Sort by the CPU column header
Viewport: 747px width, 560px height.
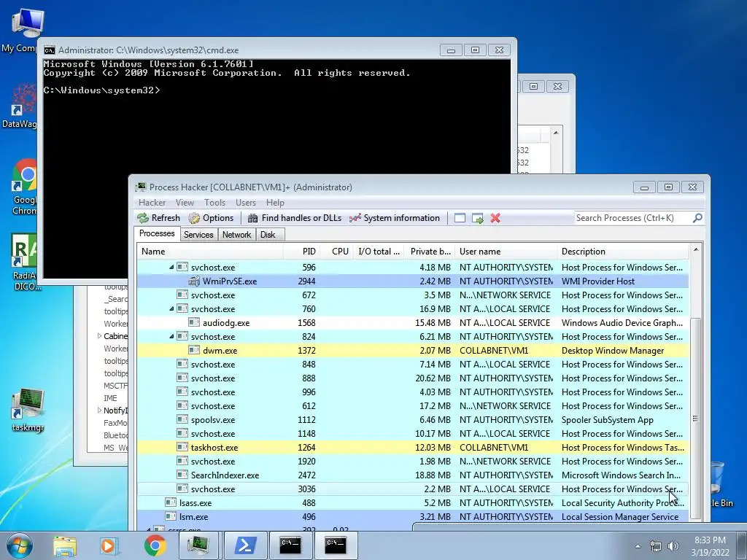[x=336, y=252]
